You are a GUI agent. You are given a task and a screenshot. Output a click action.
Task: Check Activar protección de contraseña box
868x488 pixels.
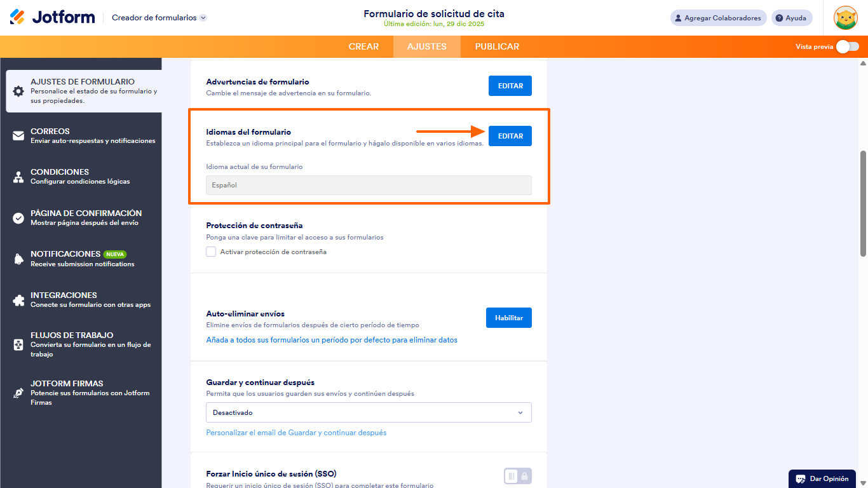point(211,252)
